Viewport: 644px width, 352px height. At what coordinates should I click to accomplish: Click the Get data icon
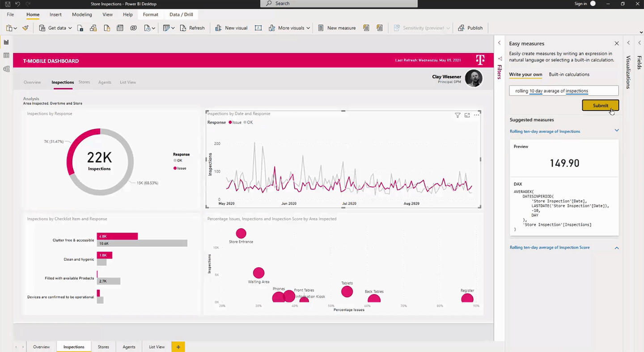42,28
